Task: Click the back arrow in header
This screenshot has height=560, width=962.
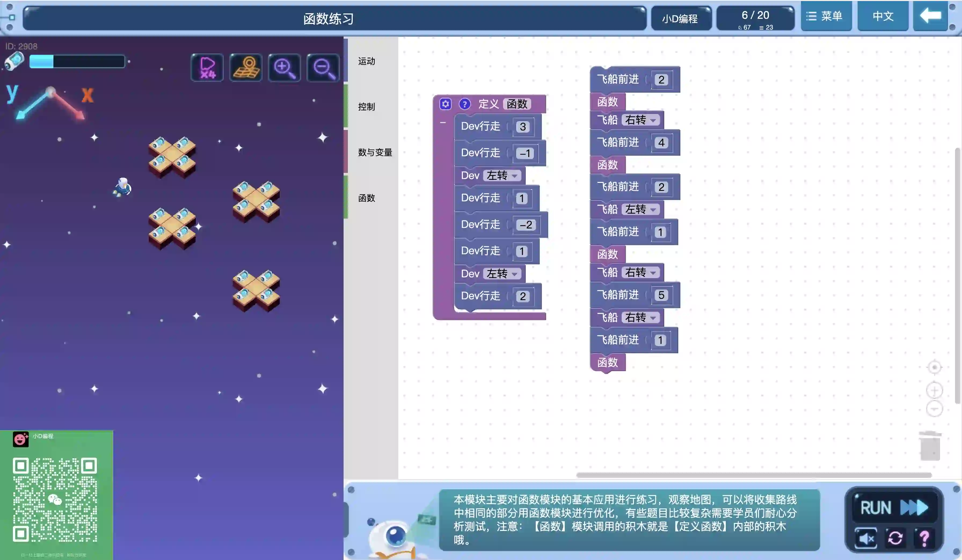Action: pyautogui.click(x=930, y=16)
